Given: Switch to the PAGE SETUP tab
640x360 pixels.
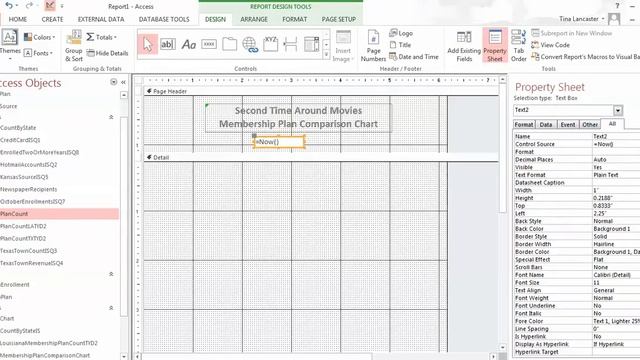Looking at the screenshot, I should (338, 19).
